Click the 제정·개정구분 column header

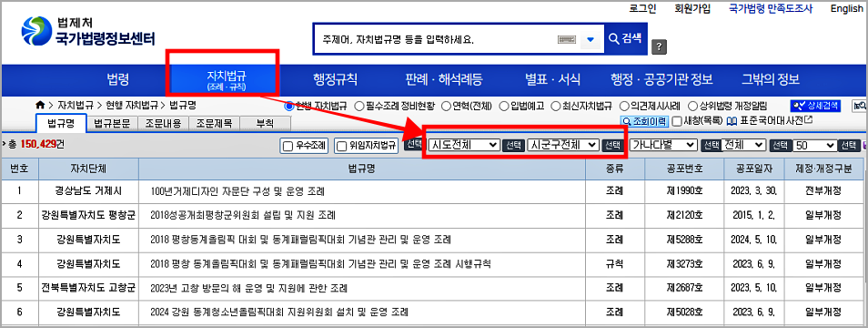pos(823,169)
